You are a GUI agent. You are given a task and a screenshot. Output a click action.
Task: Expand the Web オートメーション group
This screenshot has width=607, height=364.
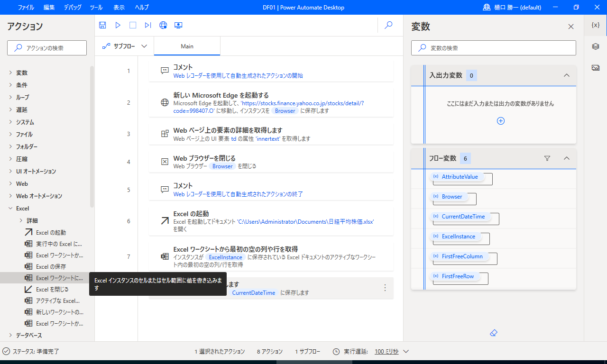point(10,196)
